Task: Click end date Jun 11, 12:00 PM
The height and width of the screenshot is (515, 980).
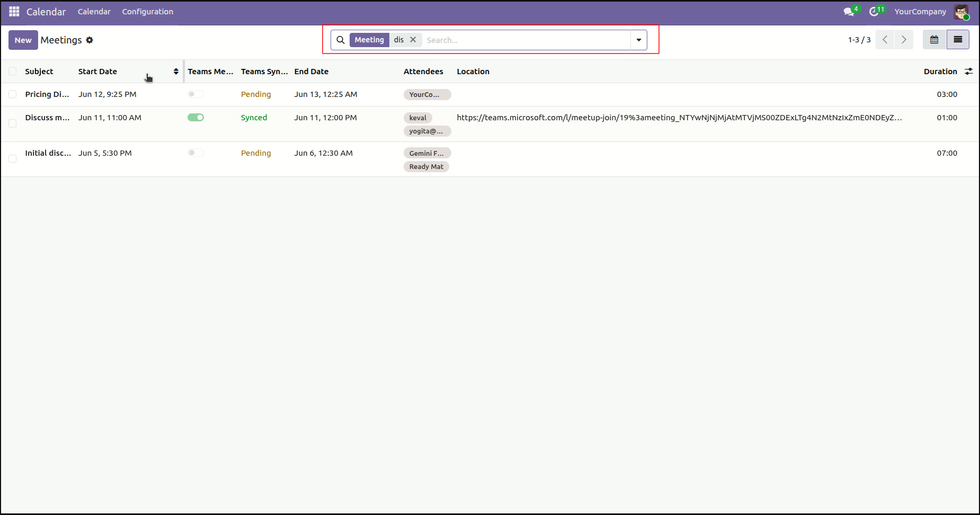Action: click(x=326, y=118)
